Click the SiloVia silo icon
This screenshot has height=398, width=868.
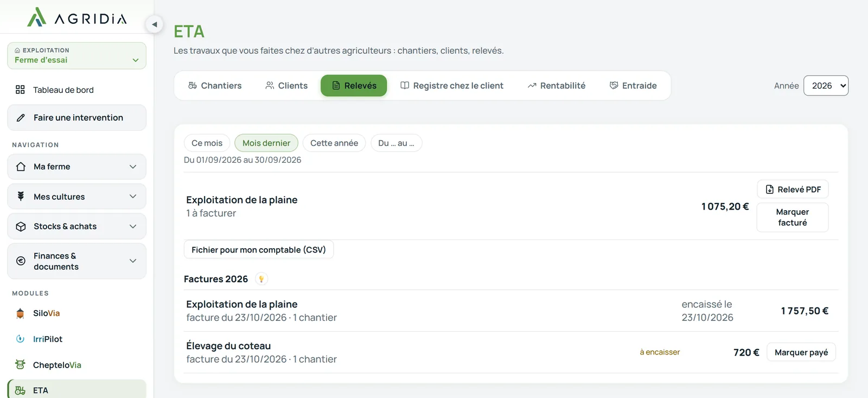[x=20, y=313]
